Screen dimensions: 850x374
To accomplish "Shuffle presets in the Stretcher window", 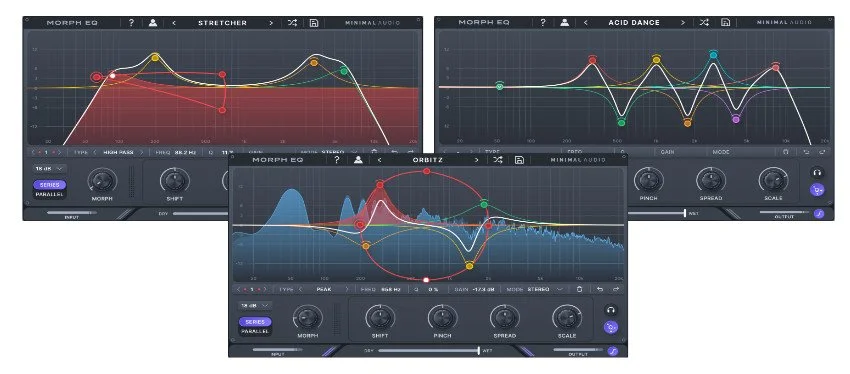I will [x=292, y=23].
